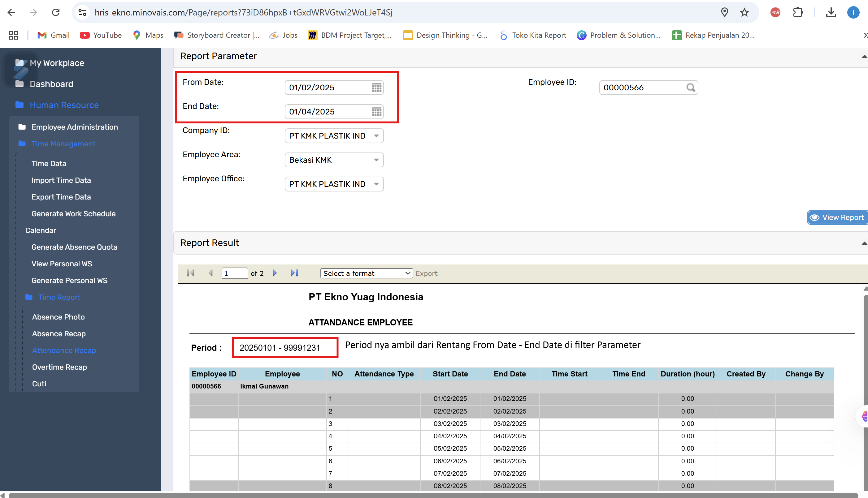
Task: Click Ikmal Gunawan employee name
Action: pos(264,386)
